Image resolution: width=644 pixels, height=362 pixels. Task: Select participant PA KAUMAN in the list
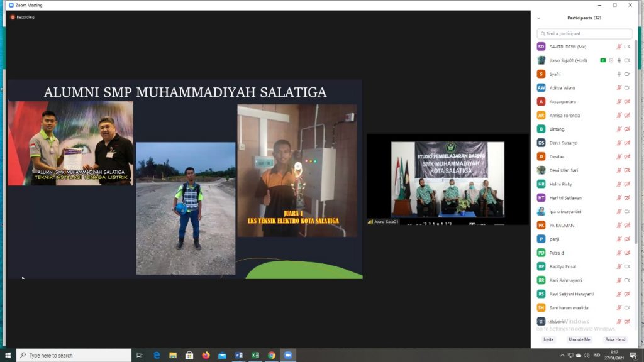pos(584,226)
